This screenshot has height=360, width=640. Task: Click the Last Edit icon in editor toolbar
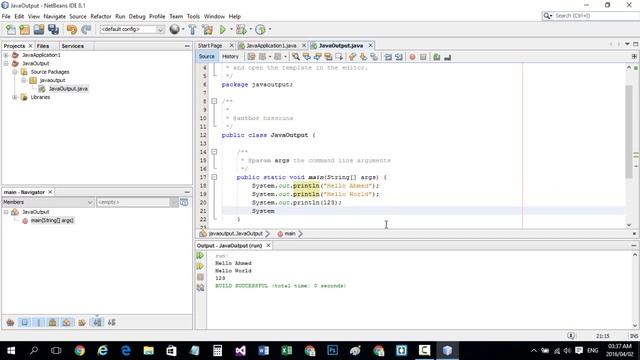[x=251, y=57]
